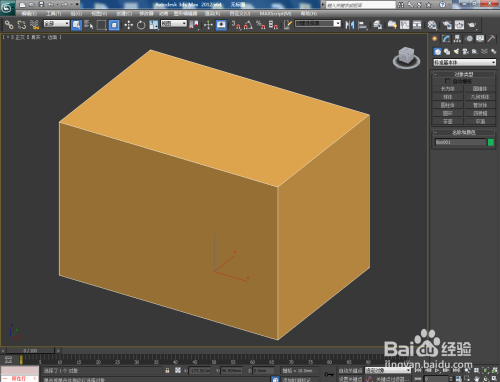Open the selection filter dropdown
The image size is (500, 382).
point(57,24)
